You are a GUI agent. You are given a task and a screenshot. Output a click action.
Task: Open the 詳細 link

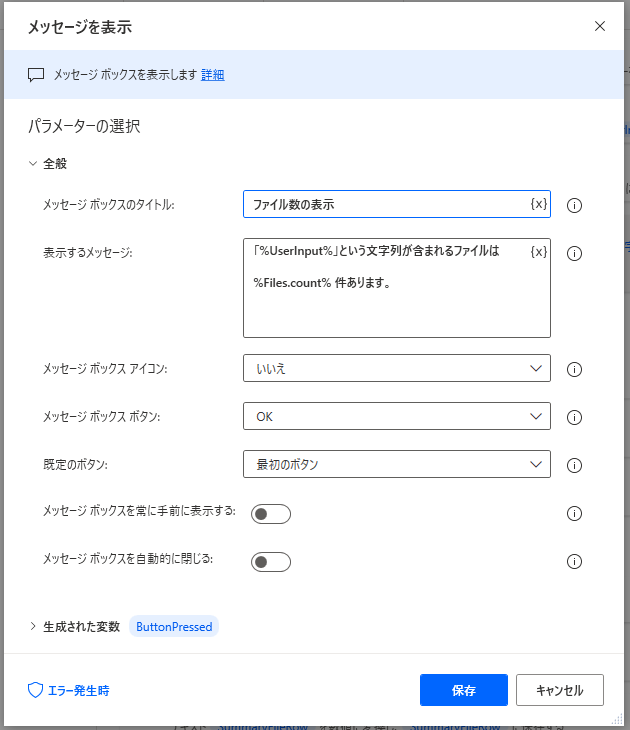pyautogui.click(x=213, y=74)
